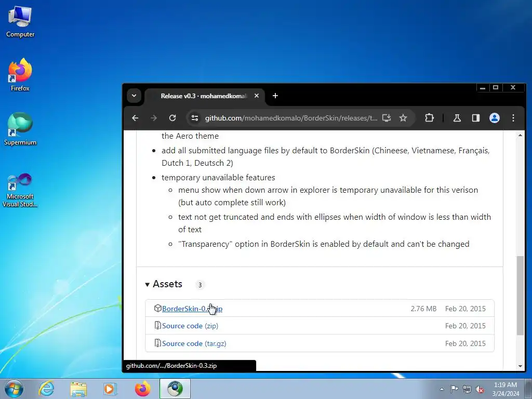The image size is (532, 399).
Task: Minimize the browser window
Action: (x=483, y=88)
